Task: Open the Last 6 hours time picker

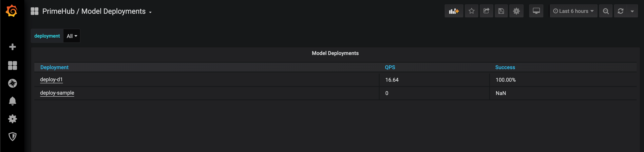Action: 573,11
